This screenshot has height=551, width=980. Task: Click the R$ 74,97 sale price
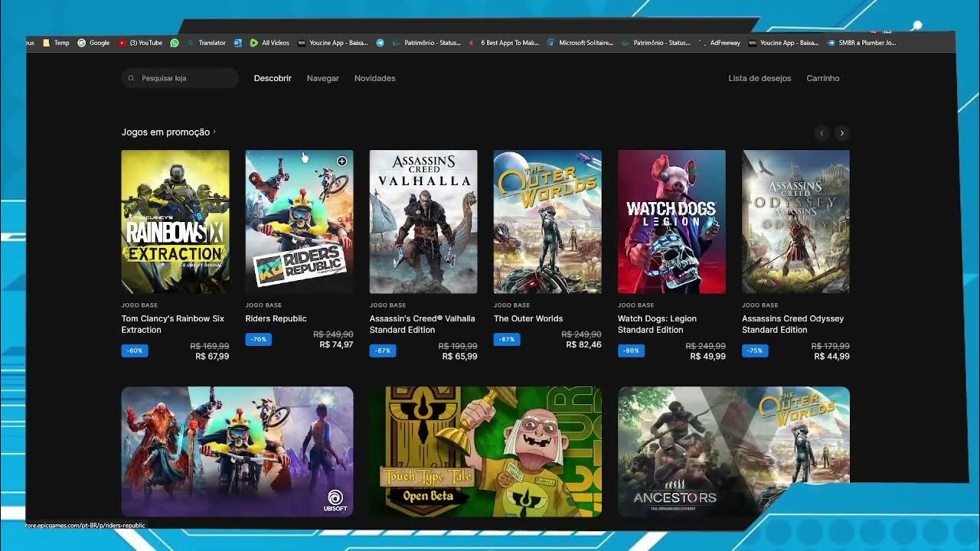point(336,345)
